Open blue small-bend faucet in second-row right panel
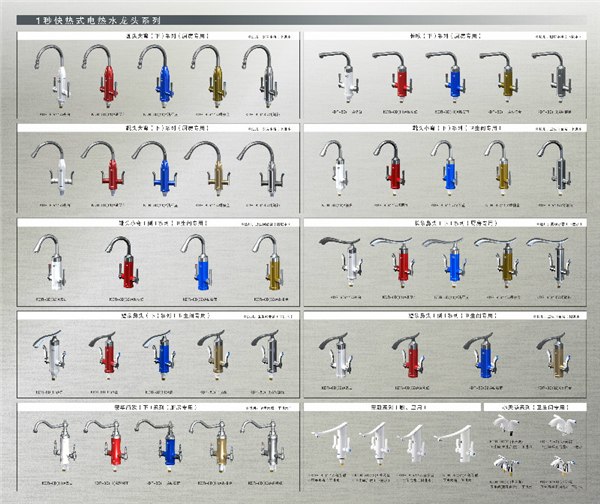This screenshot has height=504, width=600. (x=445, y=168)
